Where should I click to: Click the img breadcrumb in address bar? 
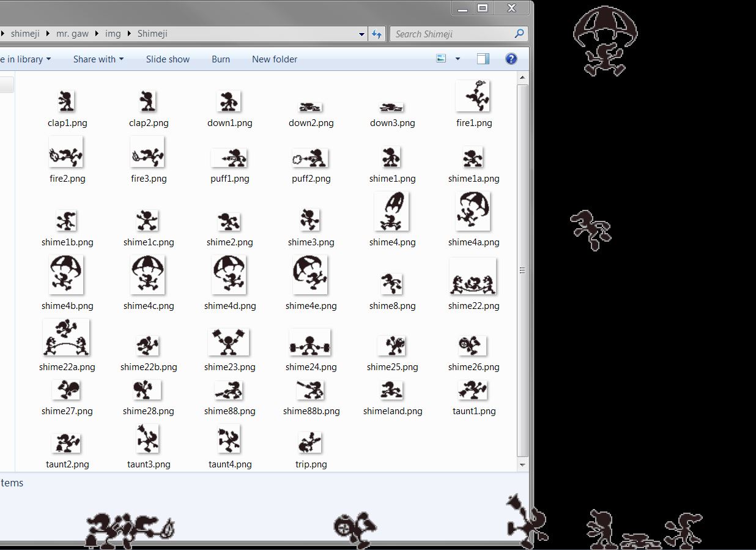tap(113, 34)
